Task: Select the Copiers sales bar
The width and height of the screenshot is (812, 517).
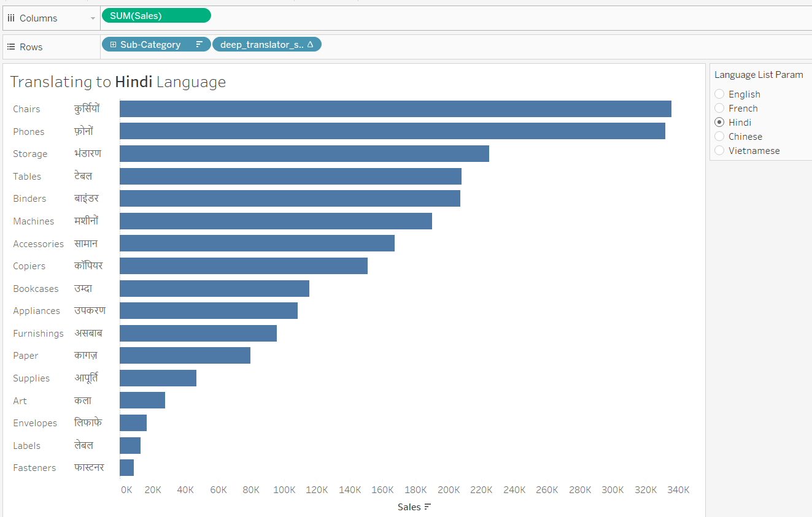Action: point(244,266)
